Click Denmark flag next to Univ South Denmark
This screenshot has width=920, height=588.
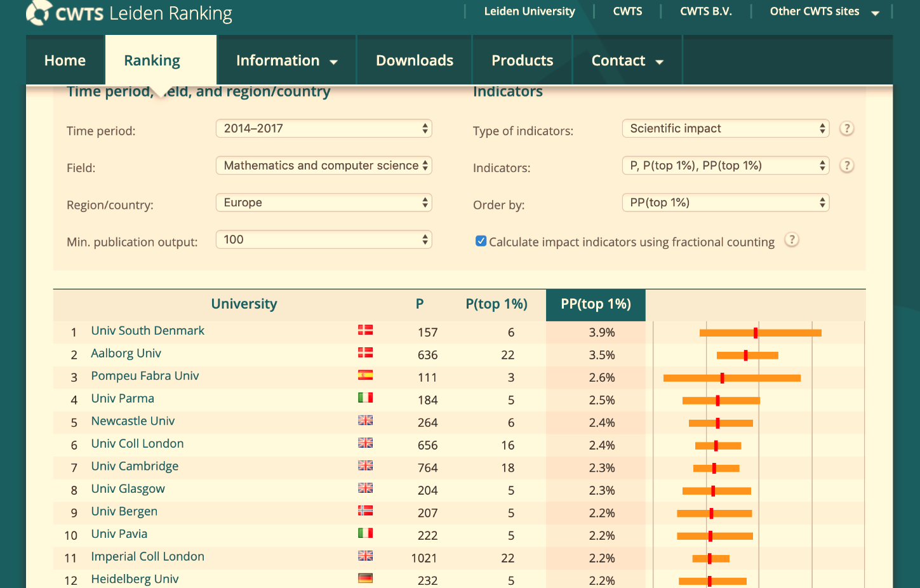[x=365, y=330]
